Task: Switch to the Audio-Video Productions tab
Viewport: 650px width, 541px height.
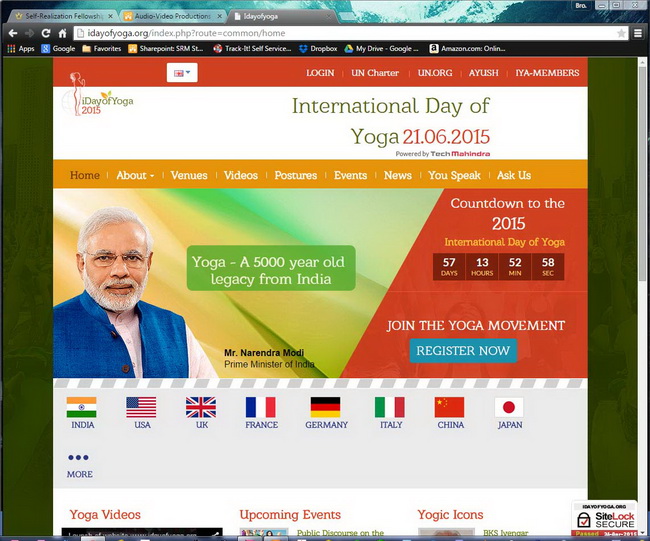Action: (172, 16)
